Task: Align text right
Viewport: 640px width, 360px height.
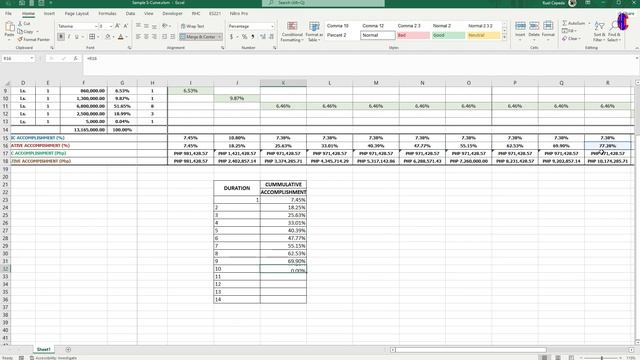Action: point(154,37)
